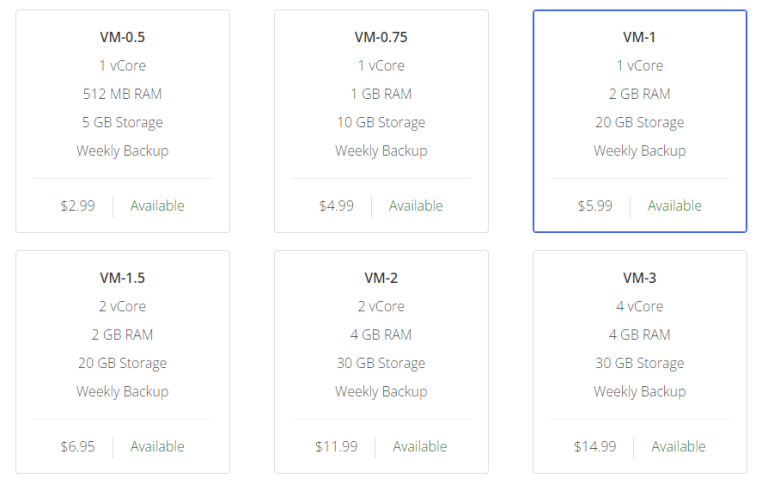Click the $11.99 price on VM-2
The width and height of the screenshot is (768, 485).
[336, 447]
